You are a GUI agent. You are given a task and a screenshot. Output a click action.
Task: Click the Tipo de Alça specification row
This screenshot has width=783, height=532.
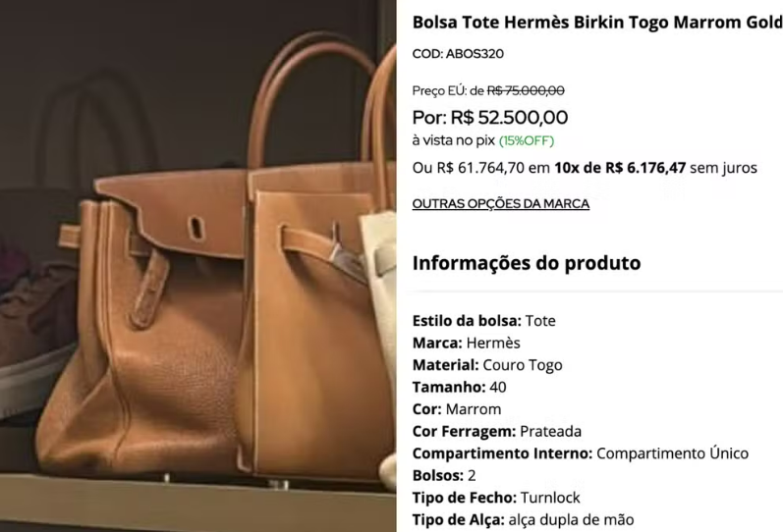tap(523, 519)
